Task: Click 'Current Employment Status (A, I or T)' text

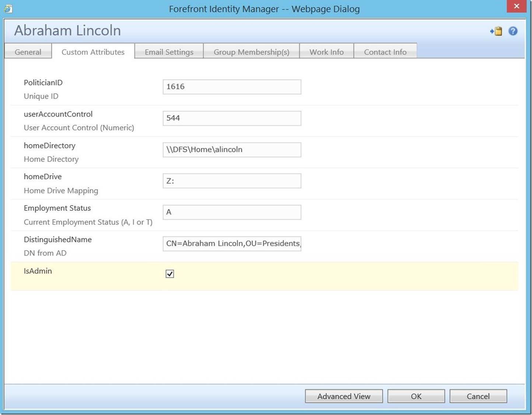Action: point(88,222)
